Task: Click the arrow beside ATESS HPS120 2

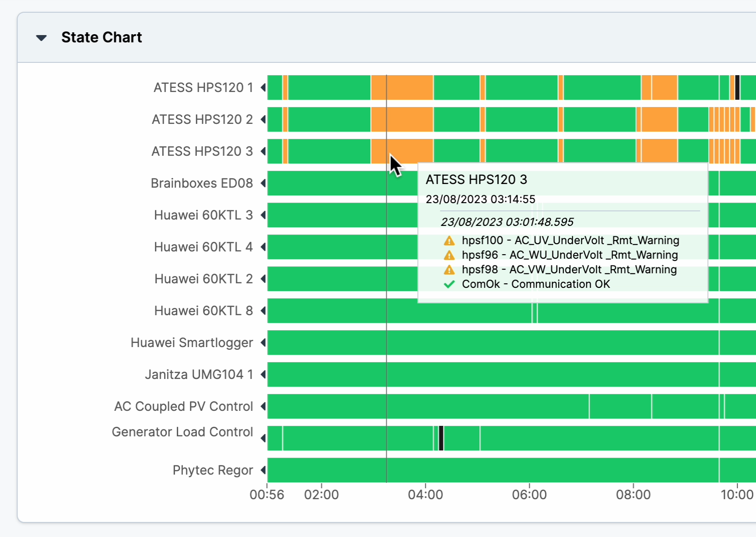Action: pos(263,119)
